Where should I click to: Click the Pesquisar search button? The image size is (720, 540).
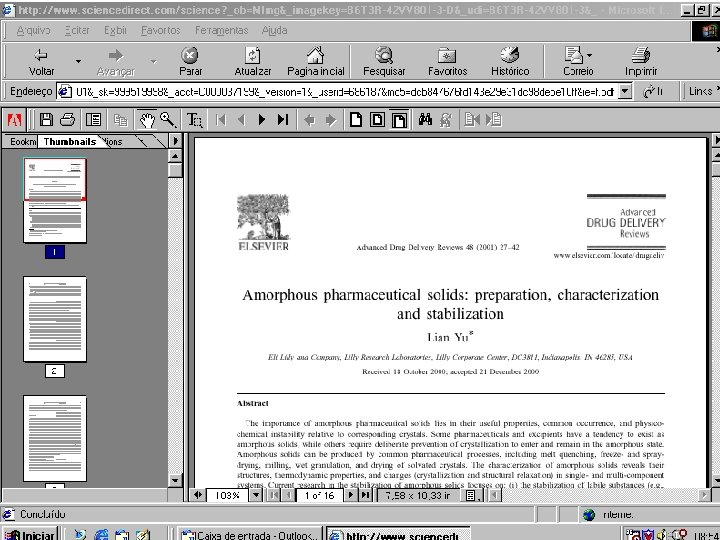384,62
